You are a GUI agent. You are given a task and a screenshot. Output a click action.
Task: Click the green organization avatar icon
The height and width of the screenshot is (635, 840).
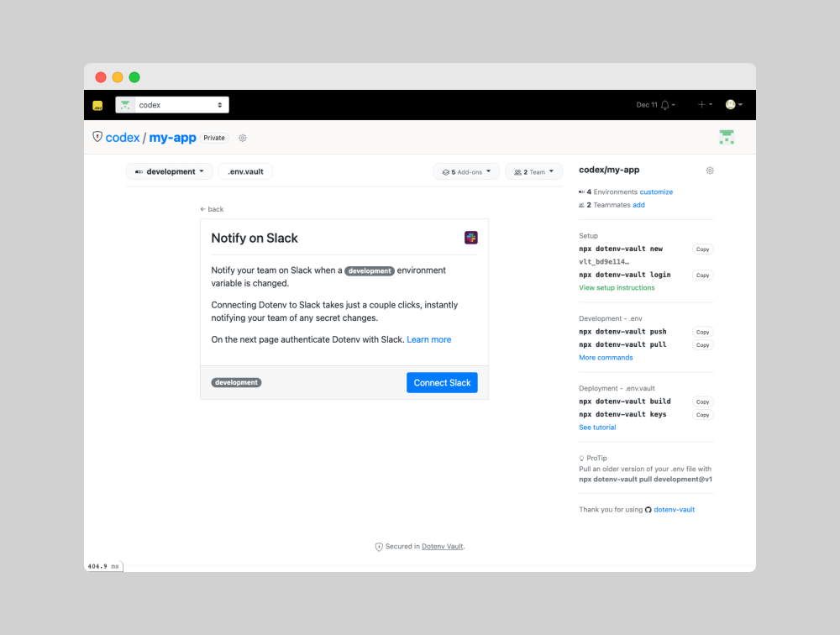click(x=727, y=137)
